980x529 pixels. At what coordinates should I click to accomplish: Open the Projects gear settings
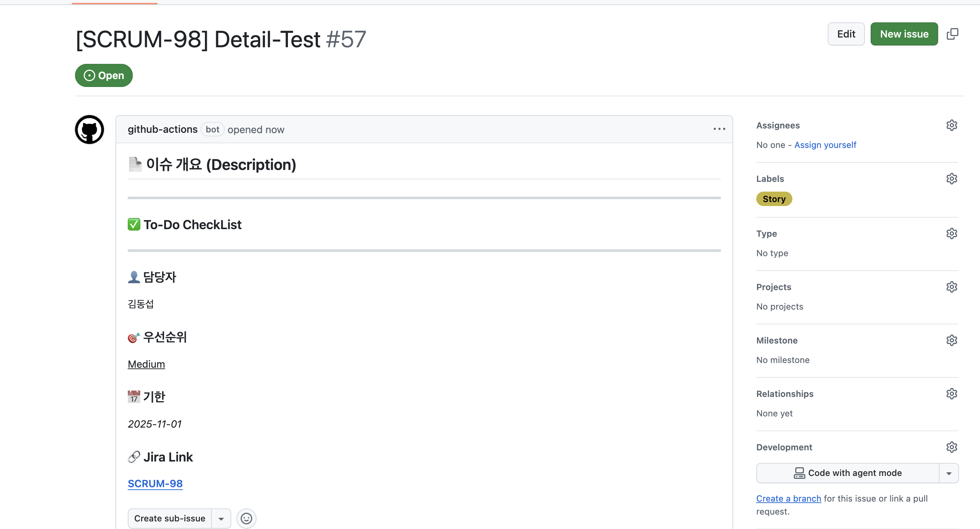951,287
